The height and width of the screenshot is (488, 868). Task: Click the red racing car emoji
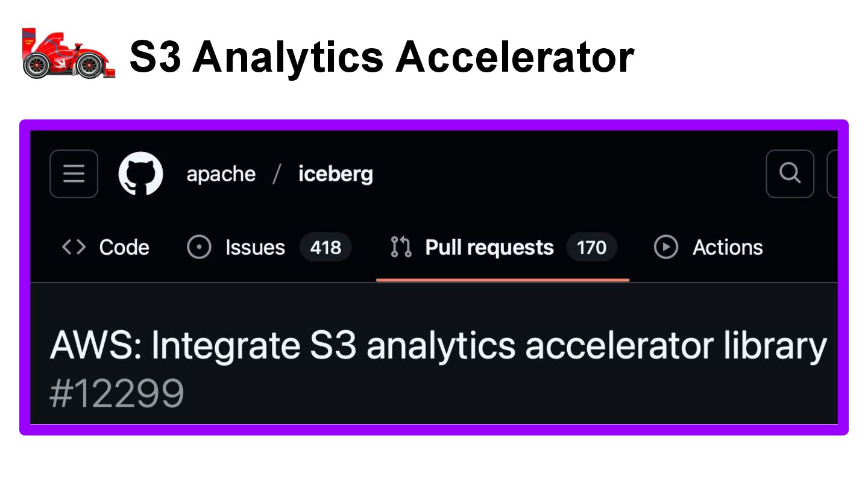pyautogui.click(x=68, y=54)
